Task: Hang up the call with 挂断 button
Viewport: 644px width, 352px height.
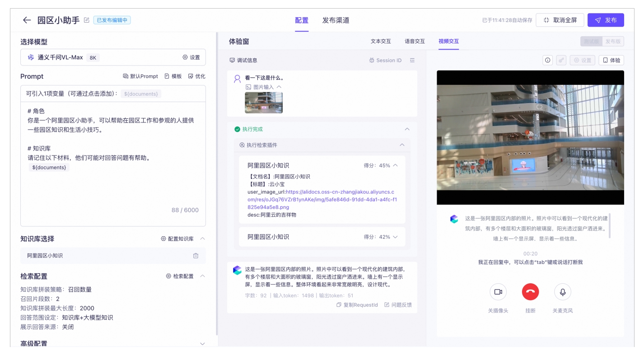Action: (530, 292)
